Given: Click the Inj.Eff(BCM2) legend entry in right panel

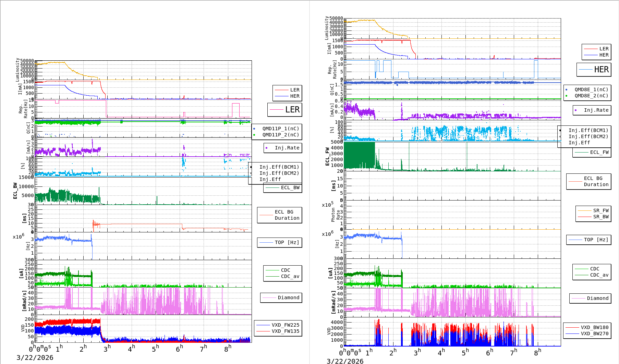Looking at the screenshot, I should 588,136.
